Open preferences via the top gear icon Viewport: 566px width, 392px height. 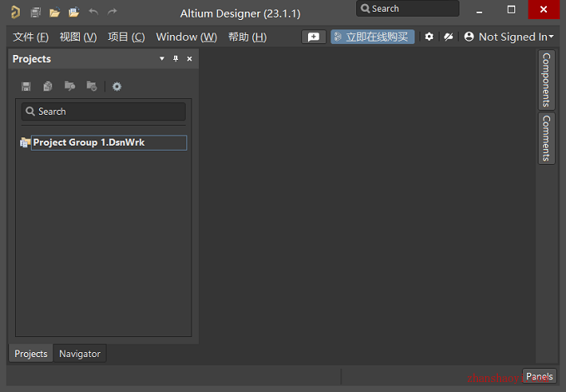tap(429, 37)
